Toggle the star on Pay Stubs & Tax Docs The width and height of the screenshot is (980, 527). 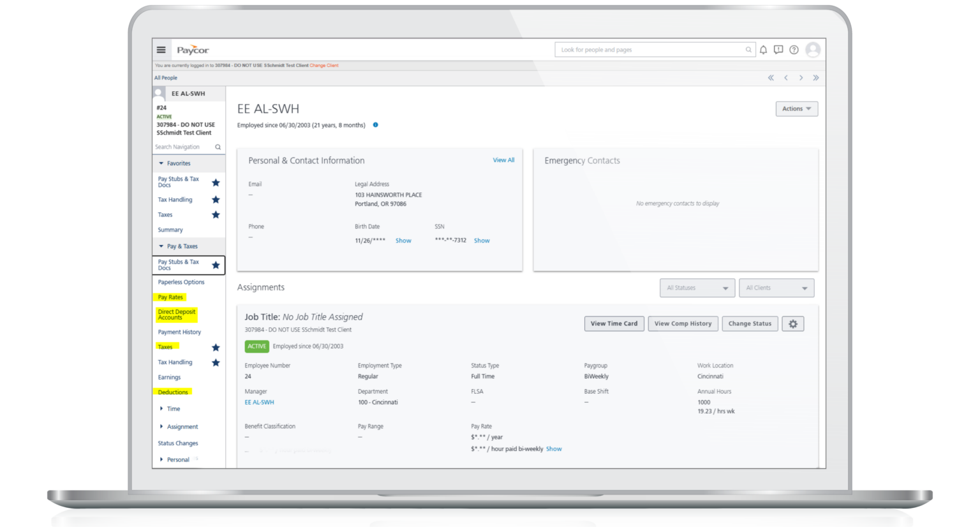216,182
